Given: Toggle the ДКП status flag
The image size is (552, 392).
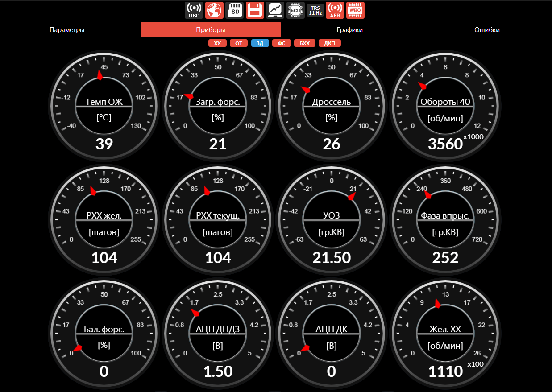Looking at the screenshot, I should (330, 43).
